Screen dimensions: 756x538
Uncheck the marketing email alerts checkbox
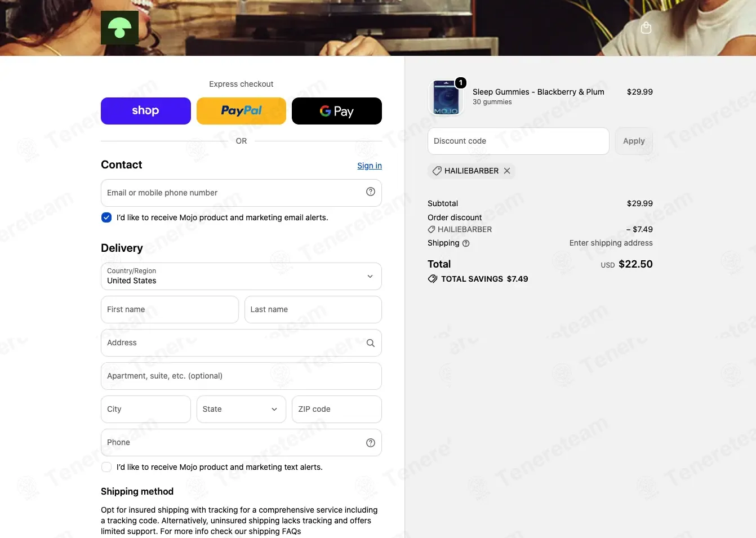(x=106, y=217)
